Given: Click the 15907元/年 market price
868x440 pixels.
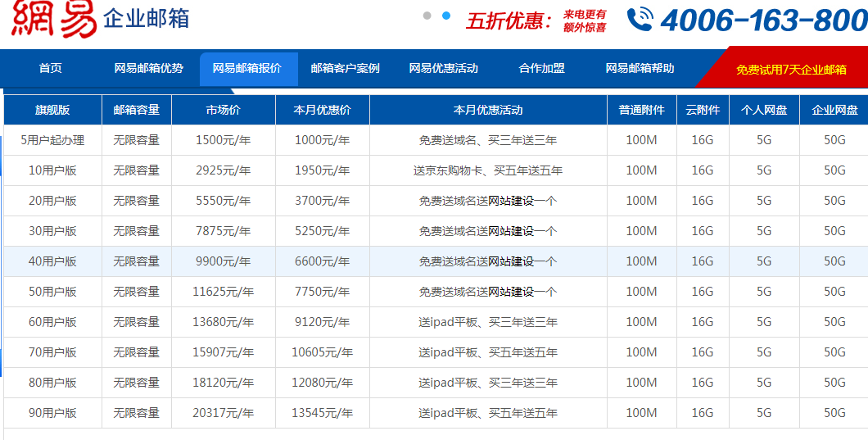Looking at the screenshot, I should point(223,352).
